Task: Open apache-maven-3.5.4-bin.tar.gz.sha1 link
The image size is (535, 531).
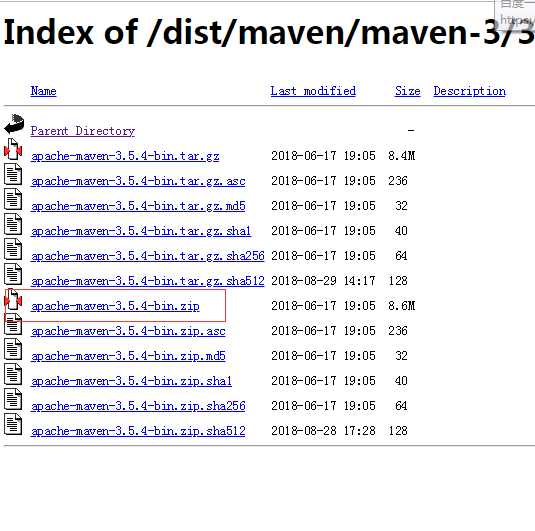Action: 141,231
